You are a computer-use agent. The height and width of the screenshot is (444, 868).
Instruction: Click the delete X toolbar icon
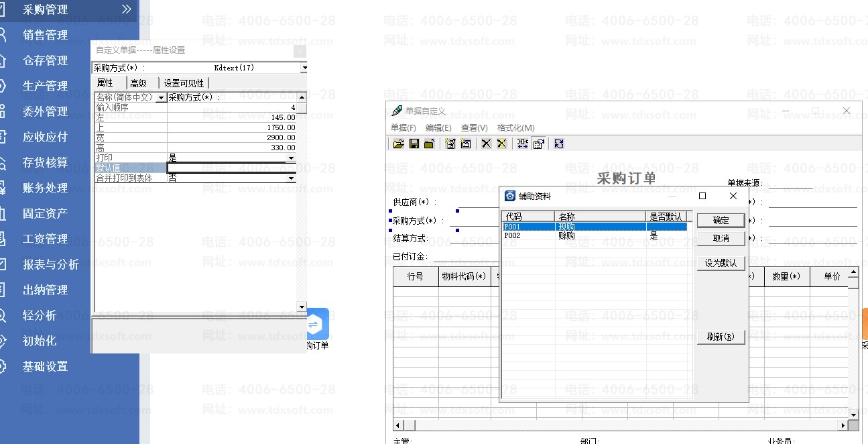(x=487, y=144)
